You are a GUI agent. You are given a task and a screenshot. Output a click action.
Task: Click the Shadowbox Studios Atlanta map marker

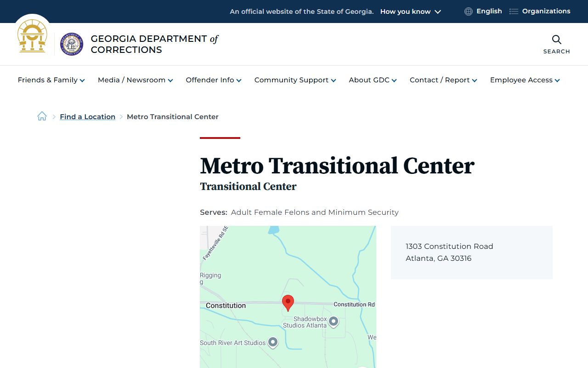pos(334,322)
